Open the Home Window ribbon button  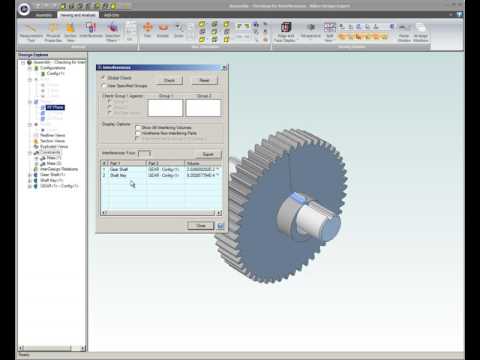point(404,33)
